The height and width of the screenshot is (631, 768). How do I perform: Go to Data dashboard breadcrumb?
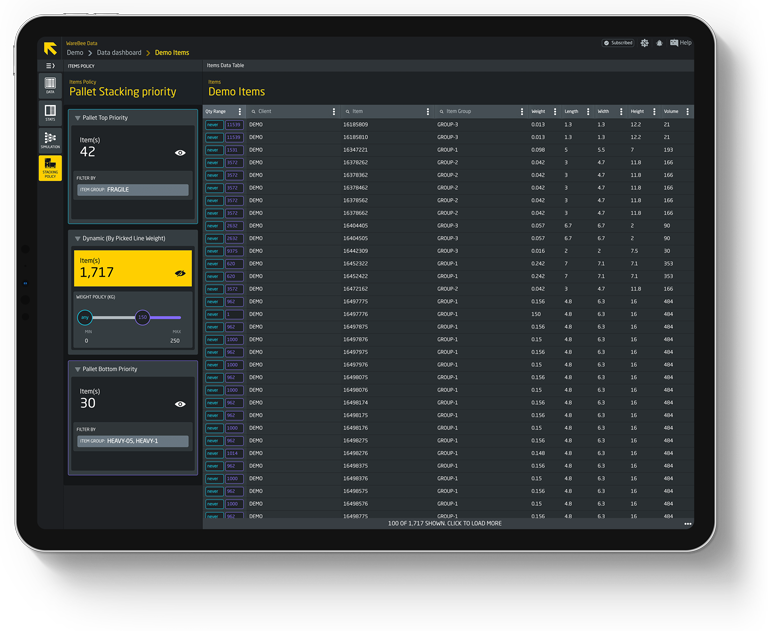click(x=119, y=52)
